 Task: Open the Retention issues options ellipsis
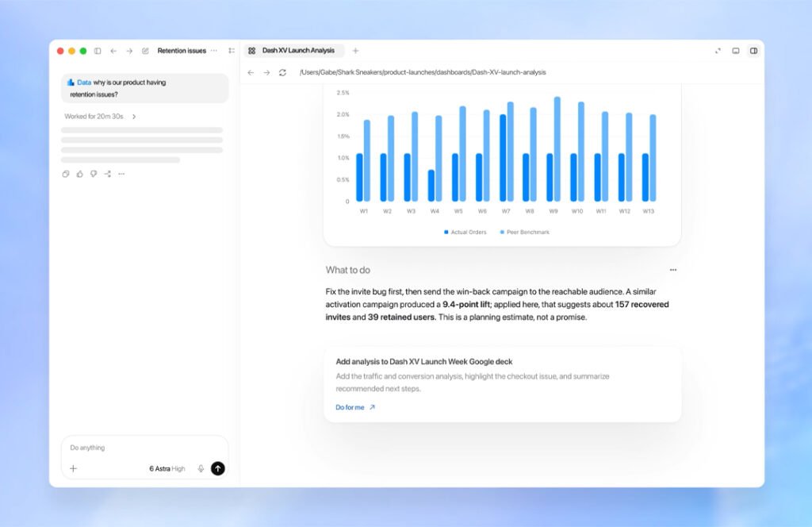(214, 51)
